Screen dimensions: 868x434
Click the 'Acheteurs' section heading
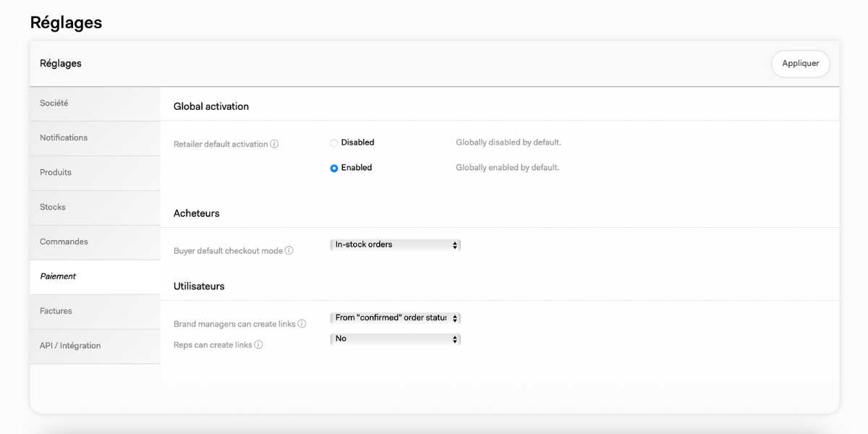197,213
